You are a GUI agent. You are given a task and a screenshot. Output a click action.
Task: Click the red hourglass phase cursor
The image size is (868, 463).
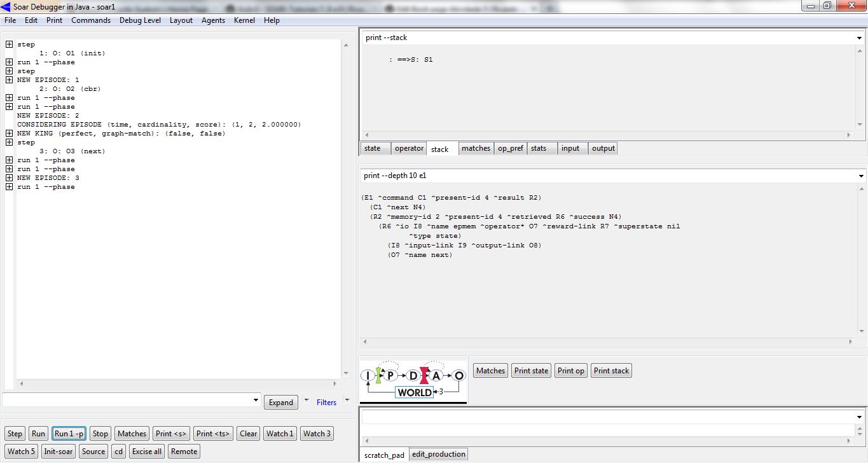[x=425, y=376]
